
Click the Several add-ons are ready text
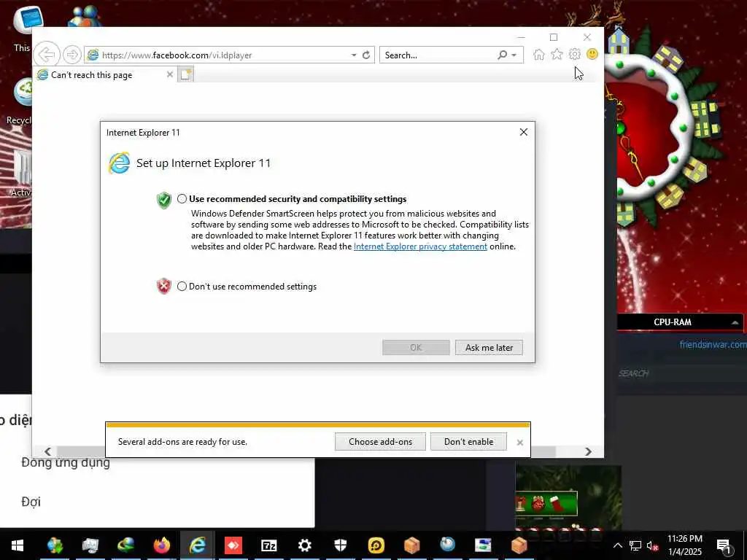click(182, 441)
